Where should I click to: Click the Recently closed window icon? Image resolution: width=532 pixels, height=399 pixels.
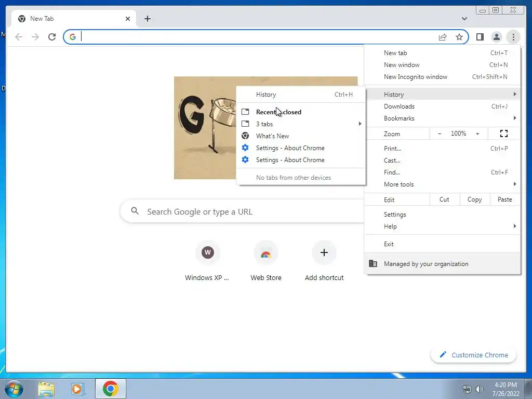tap(245, 112)
